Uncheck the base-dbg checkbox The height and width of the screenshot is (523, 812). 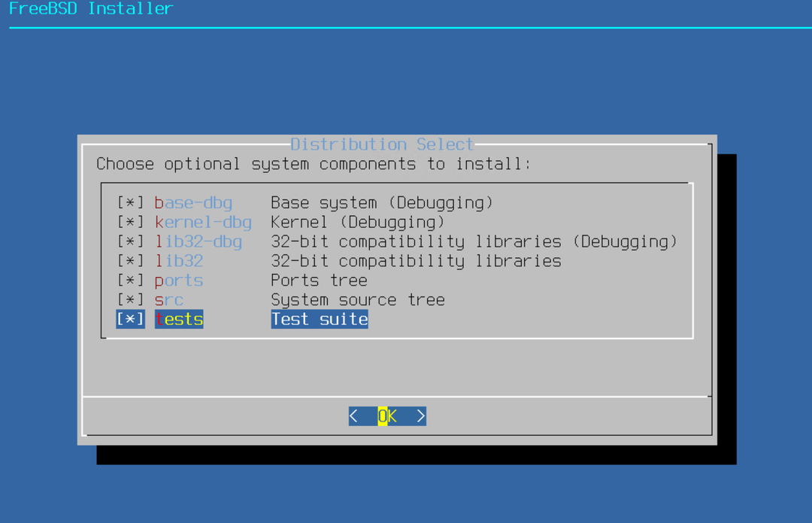[x=130, y=202]
